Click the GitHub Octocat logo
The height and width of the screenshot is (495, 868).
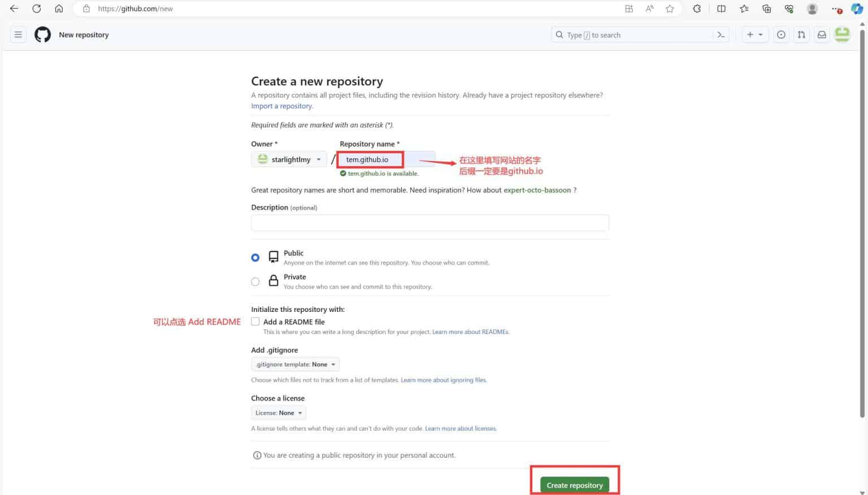point(42,34)
